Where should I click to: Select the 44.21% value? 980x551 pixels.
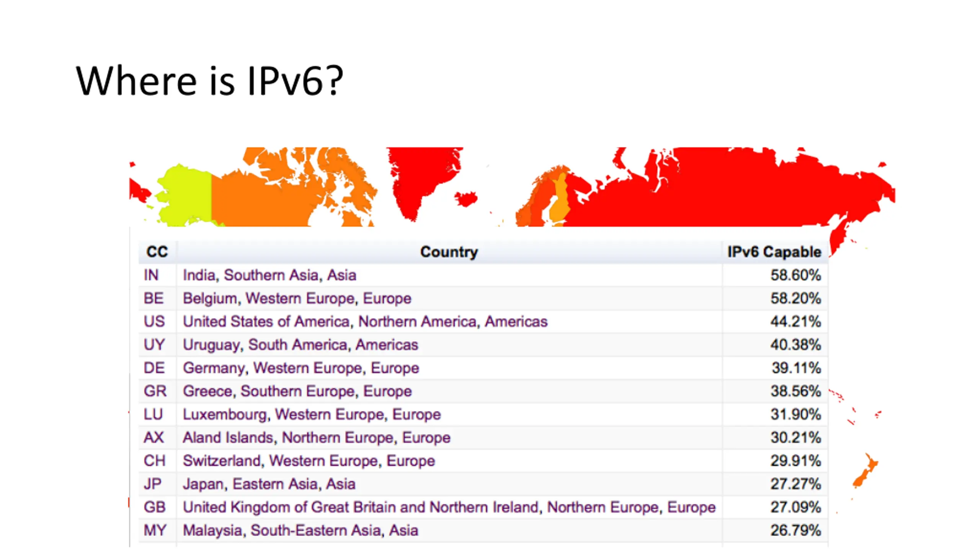[x=796, y=321]
